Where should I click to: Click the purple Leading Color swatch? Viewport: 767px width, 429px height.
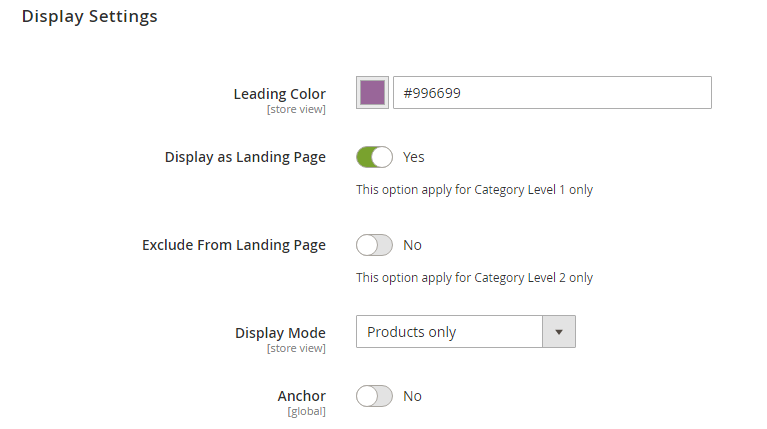[x=372, y=93]
